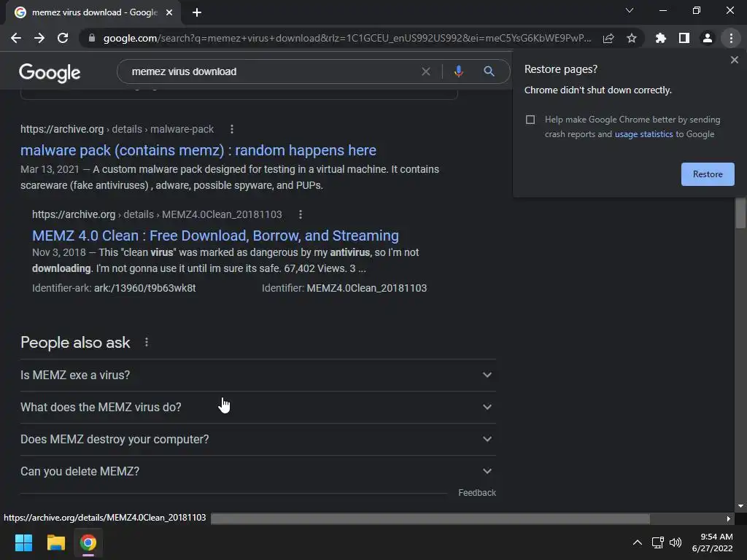The image size is (747, 560).
Task: Open the Chrome profile menu
Action: pyautogui.click(x=708, y=38)
